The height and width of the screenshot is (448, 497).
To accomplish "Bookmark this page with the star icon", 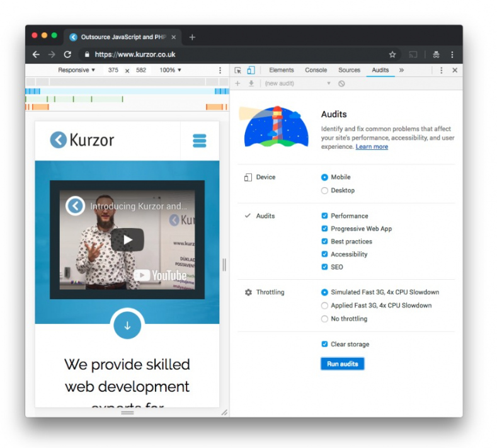I will 392,55.
